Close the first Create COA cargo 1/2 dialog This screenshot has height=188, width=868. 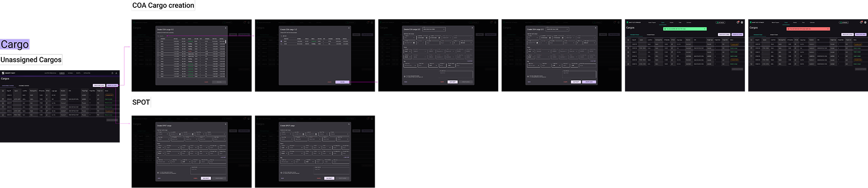click(225, 28)
